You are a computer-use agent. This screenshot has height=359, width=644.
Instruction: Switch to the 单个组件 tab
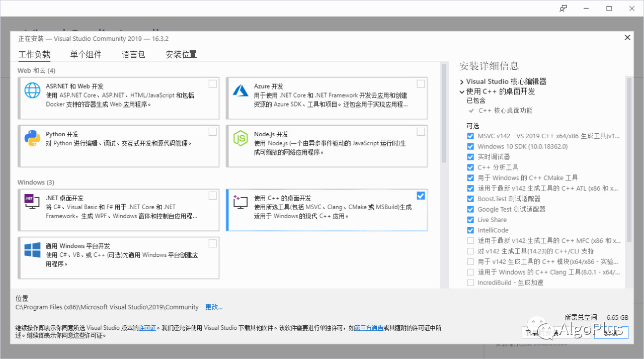pos(86,54)
